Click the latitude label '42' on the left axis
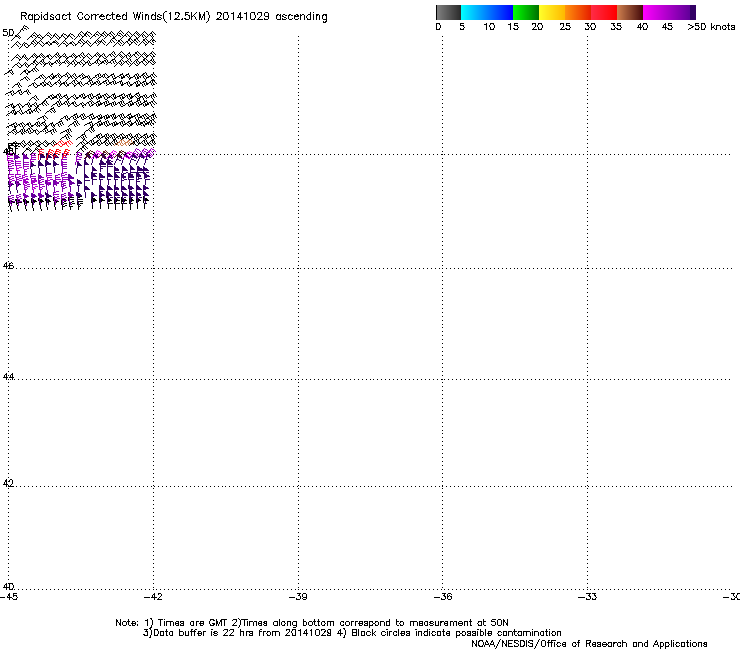 [x=8, y=483]
